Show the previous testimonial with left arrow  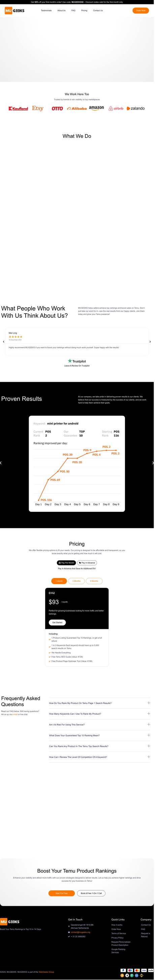[x=4, y=342]
